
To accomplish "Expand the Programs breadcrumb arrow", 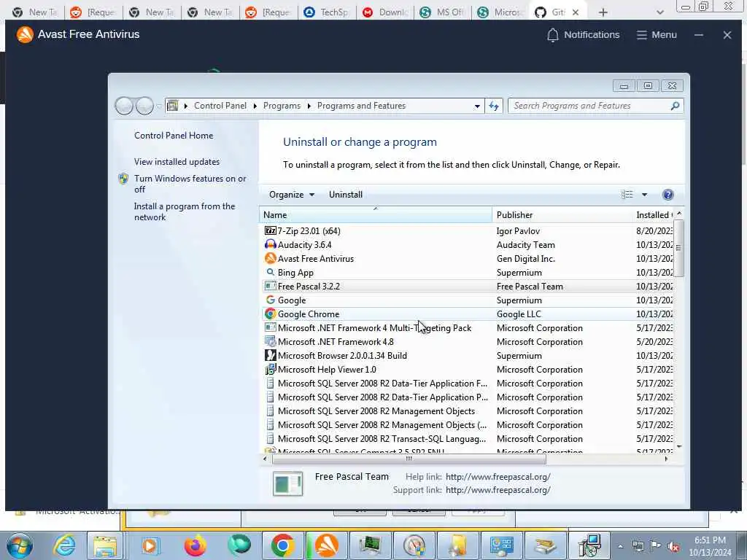I will [x=309, y=106].
